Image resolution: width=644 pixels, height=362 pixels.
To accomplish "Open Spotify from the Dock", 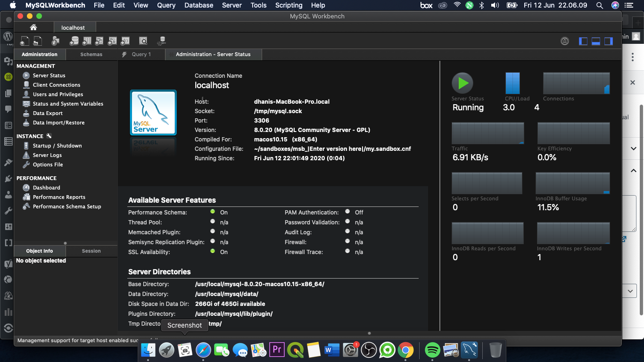I will pyautogui.click(x=432, y=350).
